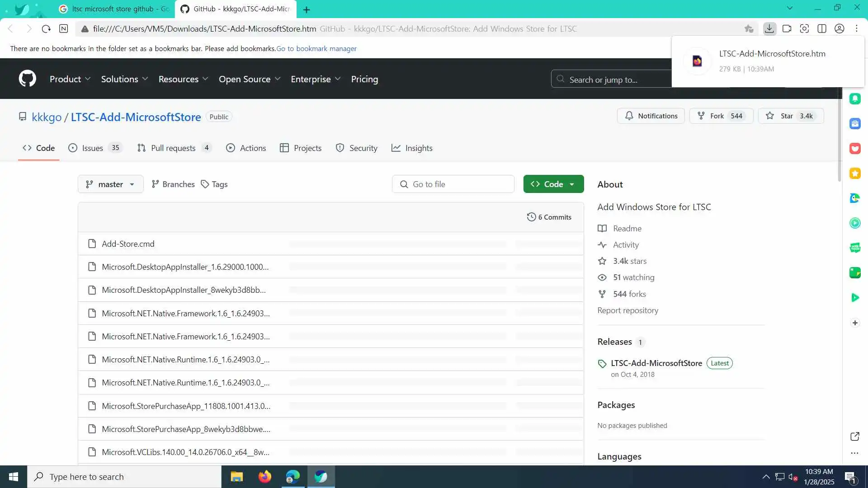This screenshot has height=488, width=868.
Task: Open browser downloads icon in toolbar
Action: pos(769,28)
